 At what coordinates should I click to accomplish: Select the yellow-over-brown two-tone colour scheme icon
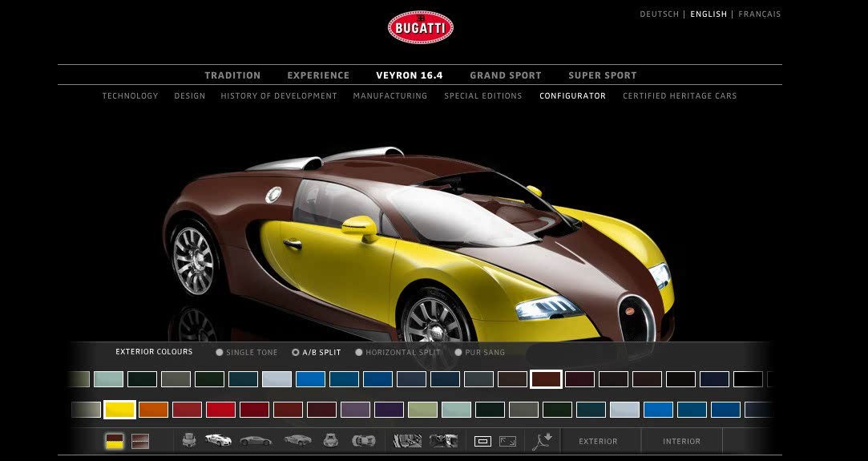pyautogui.click(x=115, y=441)
